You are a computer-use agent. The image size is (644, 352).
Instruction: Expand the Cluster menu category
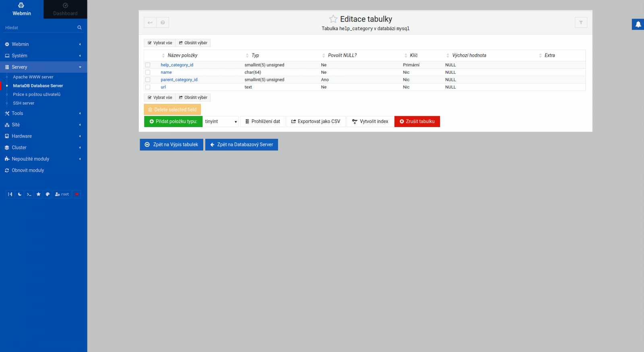[x=43, y=148]
